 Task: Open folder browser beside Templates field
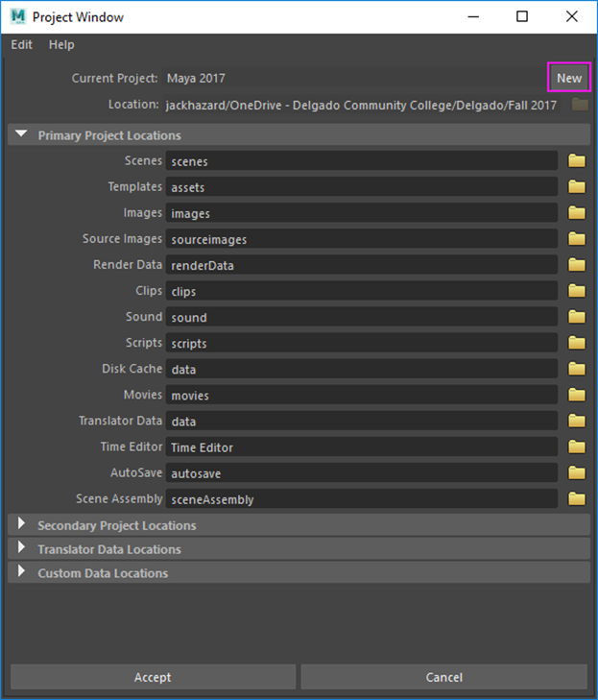click(577, 186)
